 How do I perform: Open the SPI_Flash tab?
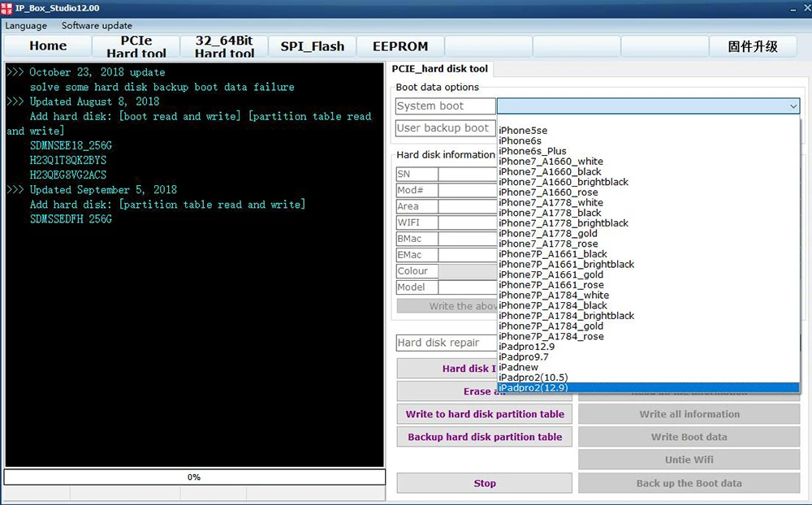click(313, 46)
